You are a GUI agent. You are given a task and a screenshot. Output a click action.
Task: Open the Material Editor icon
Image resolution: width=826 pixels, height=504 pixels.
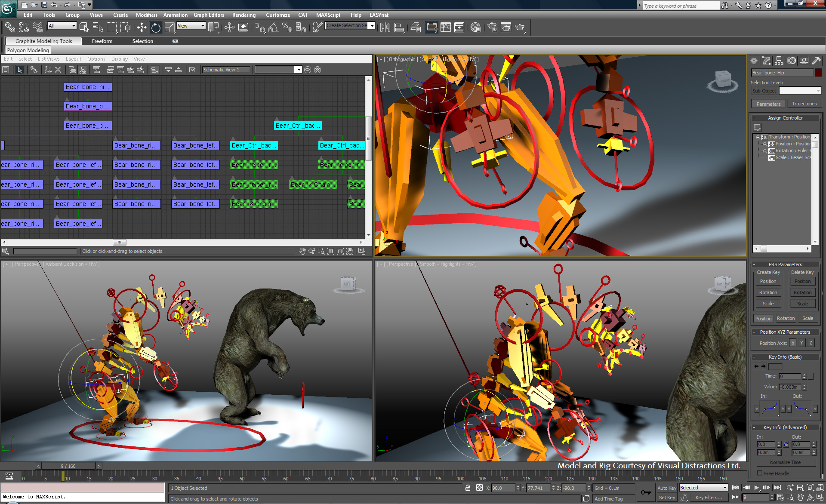click(x=475, y=28)
